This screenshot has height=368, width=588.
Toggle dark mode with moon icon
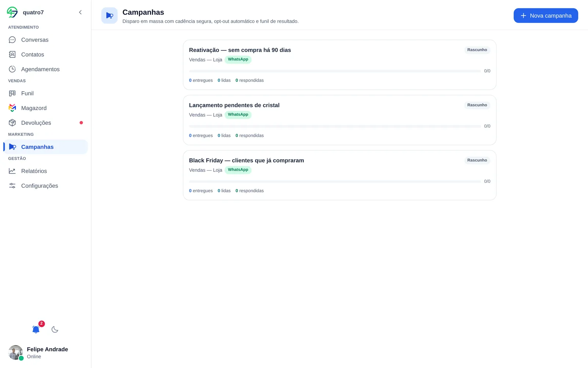[x=55, y=329]
